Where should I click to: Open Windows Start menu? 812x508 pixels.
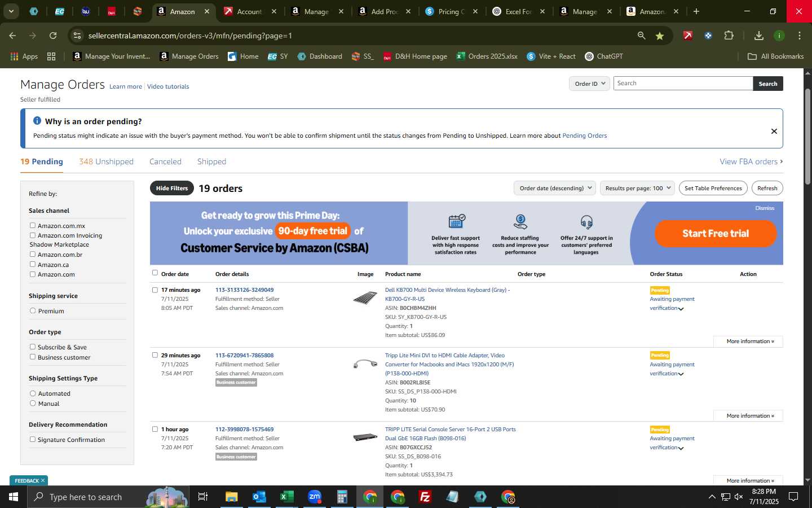(14, 497)
